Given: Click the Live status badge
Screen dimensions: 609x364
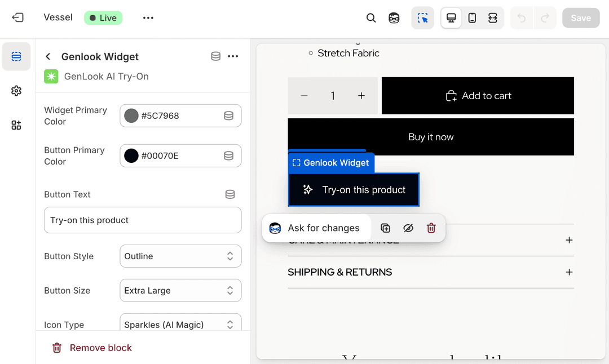Looking at the screenshot, I should tap(103, 17).
